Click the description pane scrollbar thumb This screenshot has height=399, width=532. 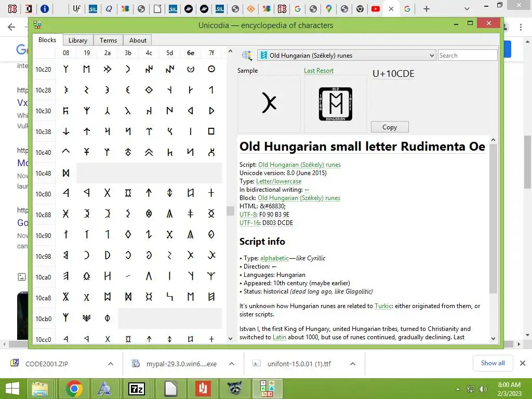coord(494,219)
